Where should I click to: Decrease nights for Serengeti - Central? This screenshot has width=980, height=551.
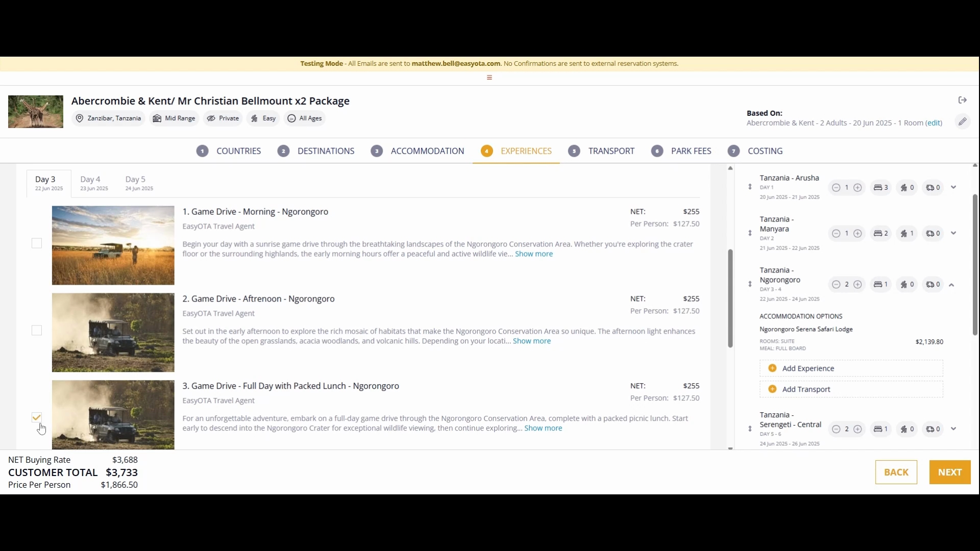[836, 429]
